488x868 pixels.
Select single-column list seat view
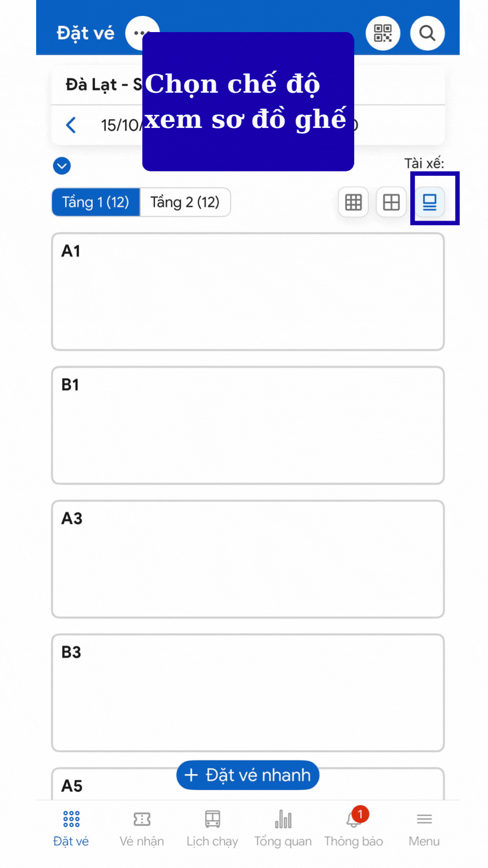click(430, 202)
